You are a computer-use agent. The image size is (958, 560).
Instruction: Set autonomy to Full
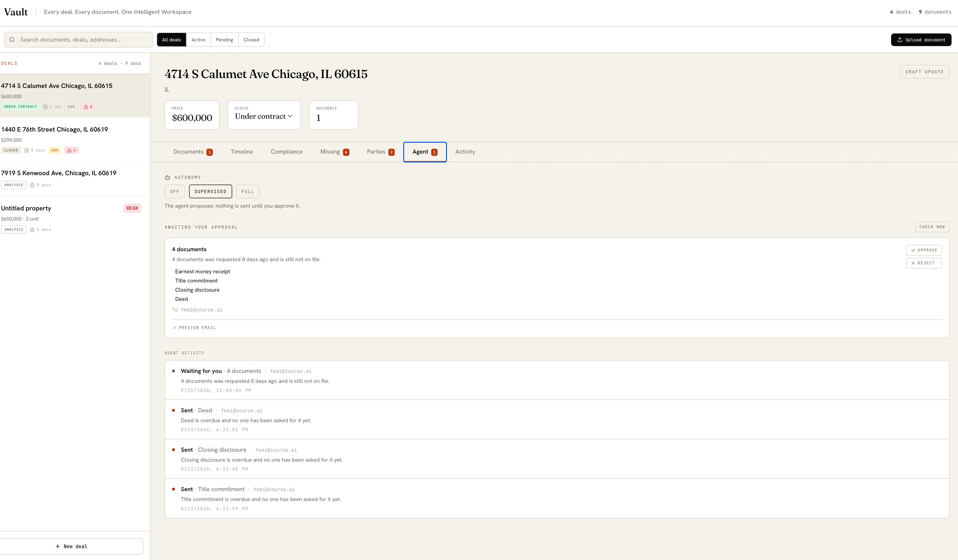[x=248, y=192]
